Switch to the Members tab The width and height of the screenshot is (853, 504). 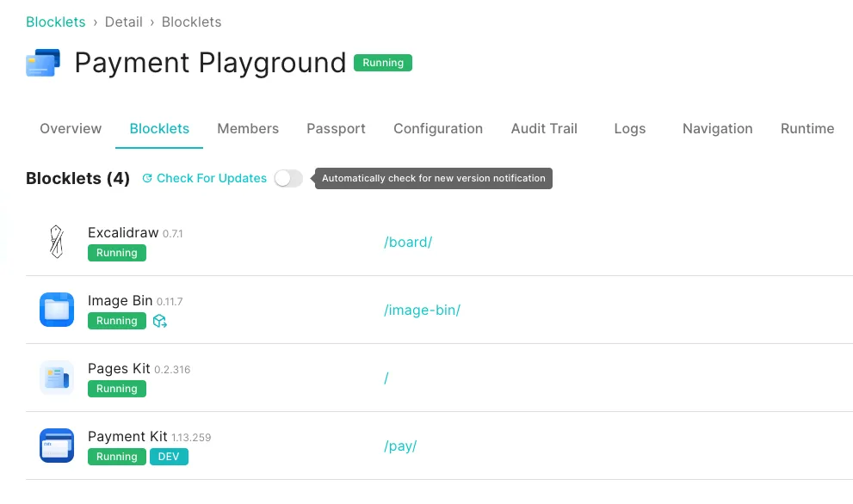(x=248, y=129)
